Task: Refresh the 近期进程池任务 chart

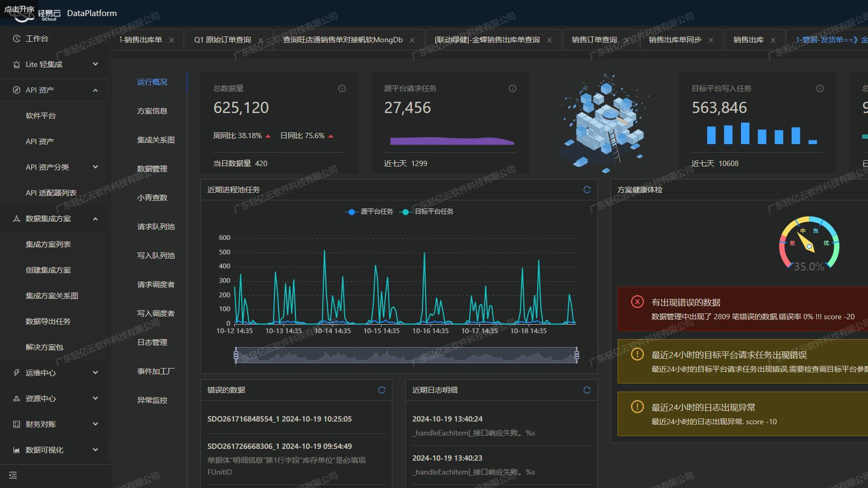Action: coord(587,190)
